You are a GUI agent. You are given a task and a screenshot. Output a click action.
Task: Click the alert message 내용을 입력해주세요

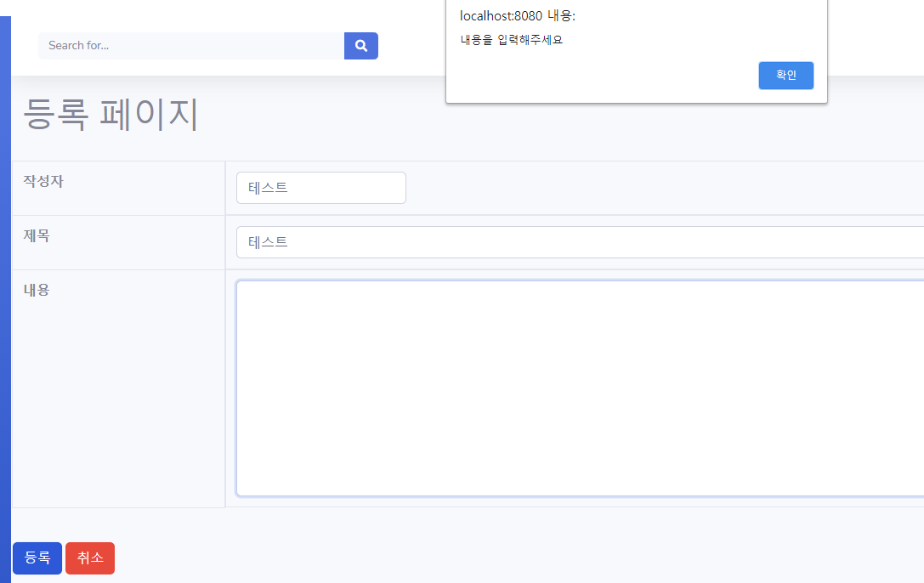point(512,40)
